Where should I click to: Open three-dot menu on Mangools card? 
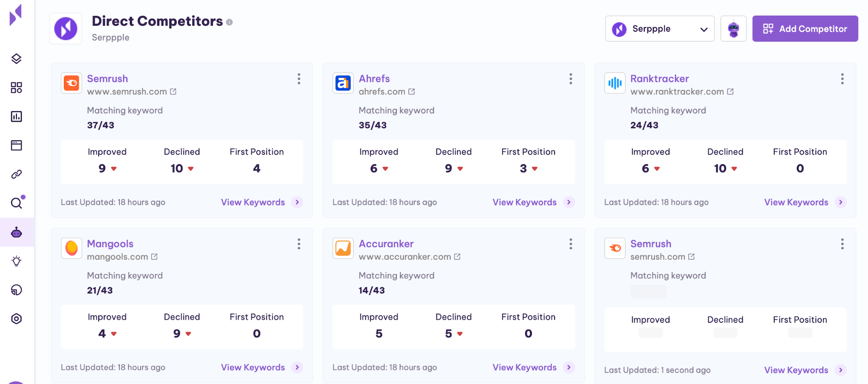(299, 244)
